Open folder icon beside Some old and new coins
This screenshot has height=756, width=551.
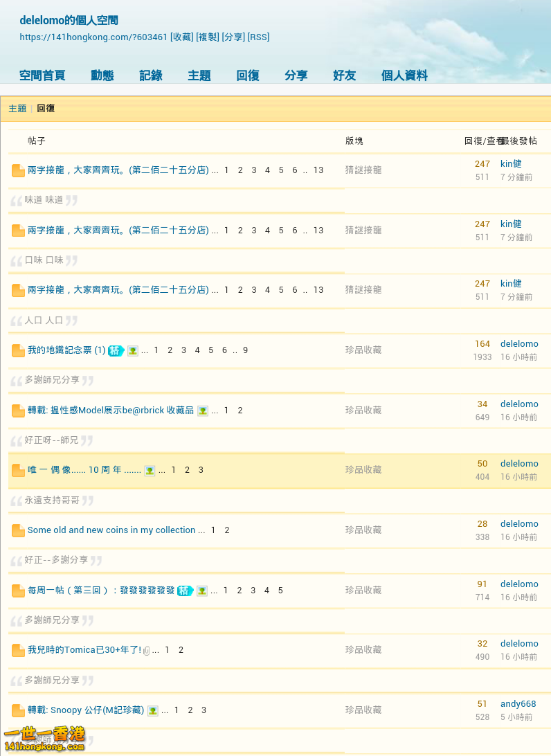coord(18,530)
